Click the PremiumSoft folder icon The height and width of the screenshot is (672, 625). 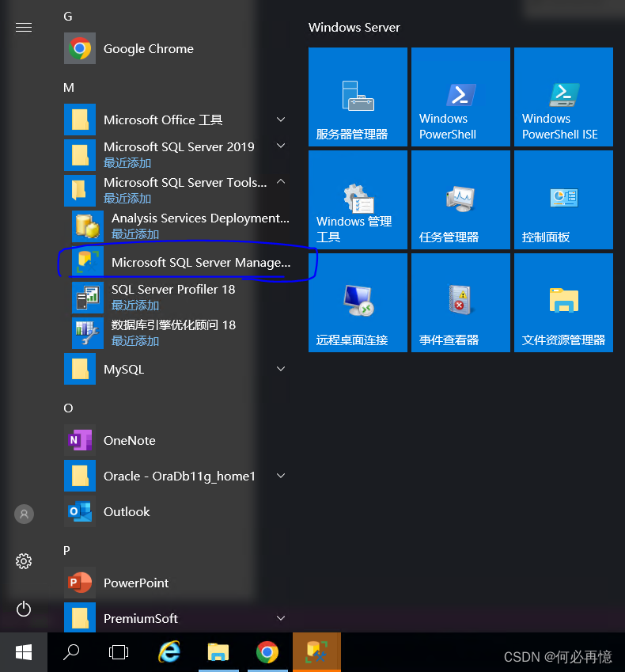[80, 617]
